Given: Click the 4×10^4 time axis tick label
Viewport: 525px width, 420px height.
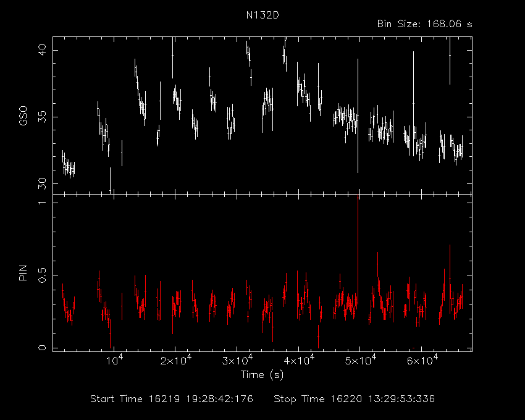Looking at the screenshot, I should pos(298,360).
